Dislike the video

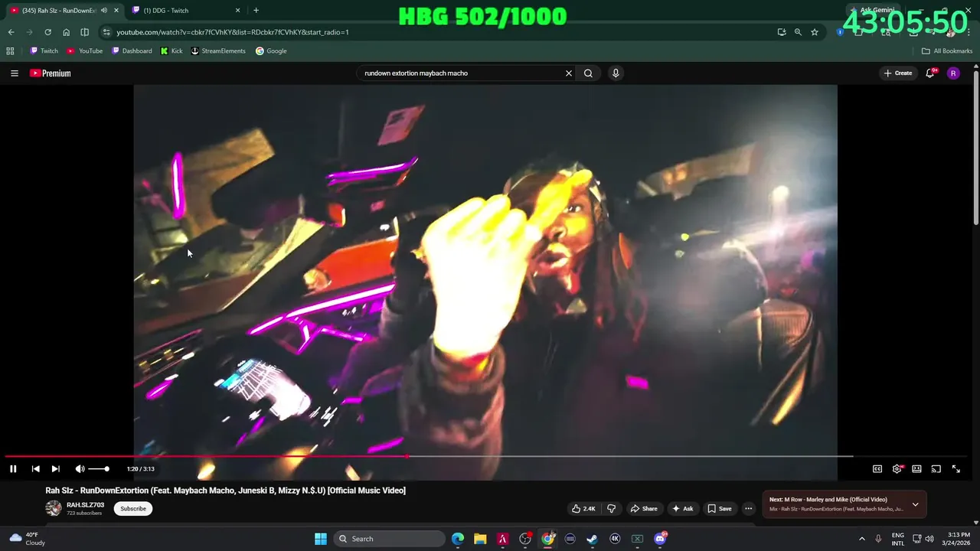611,508
